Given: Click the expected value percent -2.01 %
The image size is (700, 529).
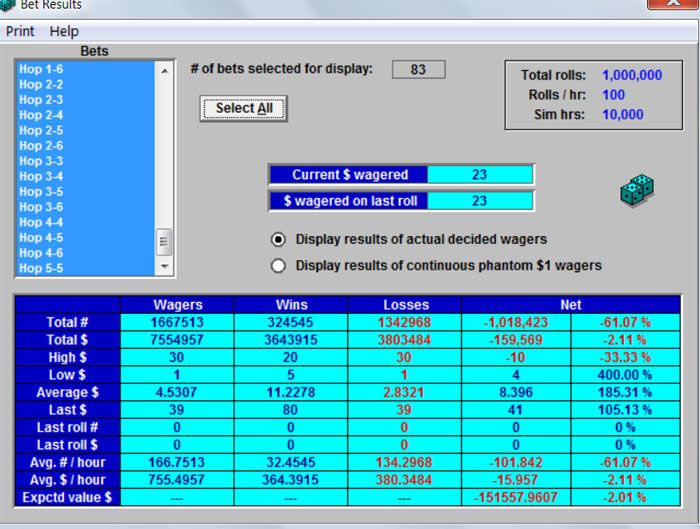Looking at the screenshot, I should tap(625, 497).
